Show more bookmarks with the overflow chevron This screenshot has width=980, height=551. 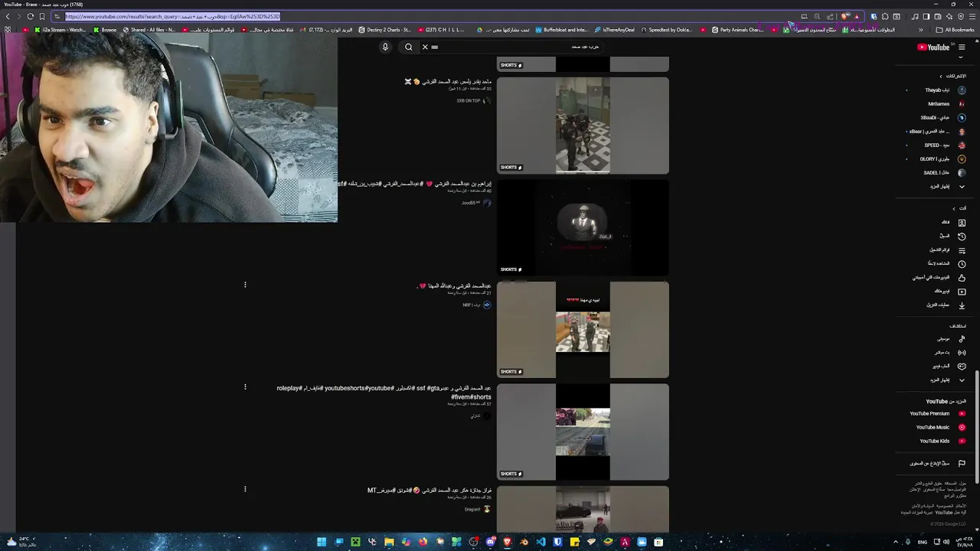coord(921,30)
